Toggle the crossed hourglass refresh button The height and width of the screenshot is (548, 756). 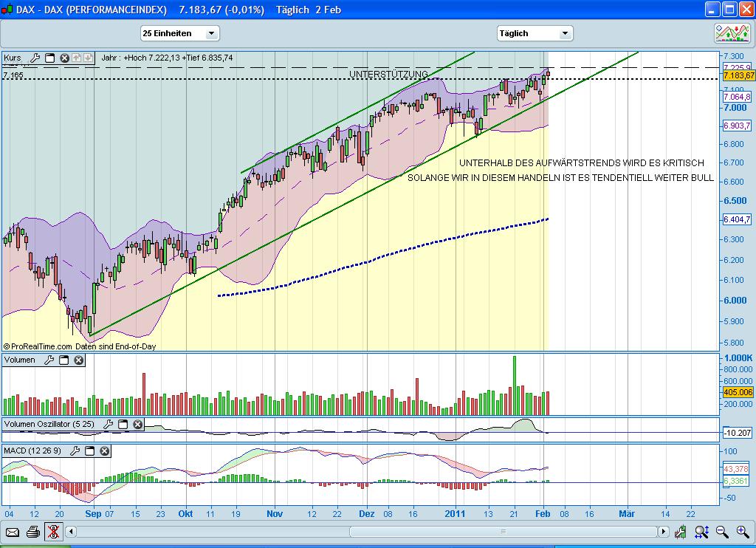click(54, 532)
